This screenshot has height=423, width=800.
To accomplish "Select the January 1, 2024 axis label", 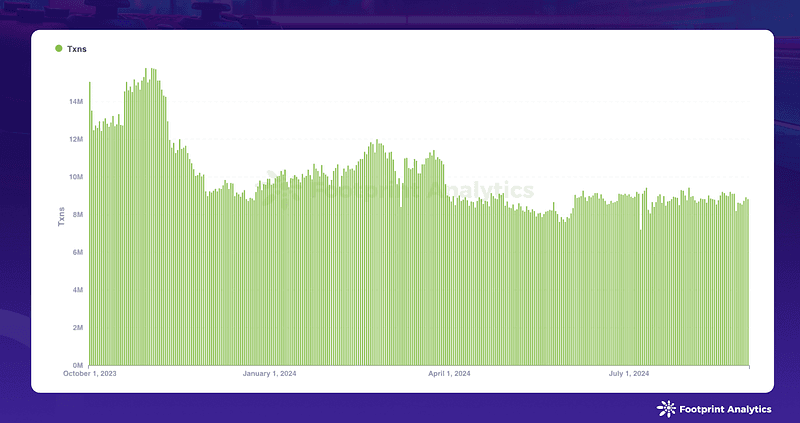I will coord(269,374).
